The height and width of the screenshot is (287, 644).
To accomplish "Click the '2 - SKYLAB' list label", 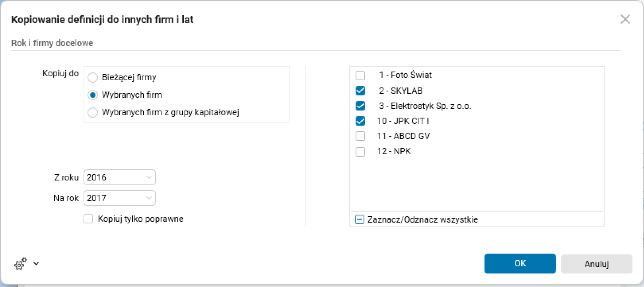I will [401, 91].
